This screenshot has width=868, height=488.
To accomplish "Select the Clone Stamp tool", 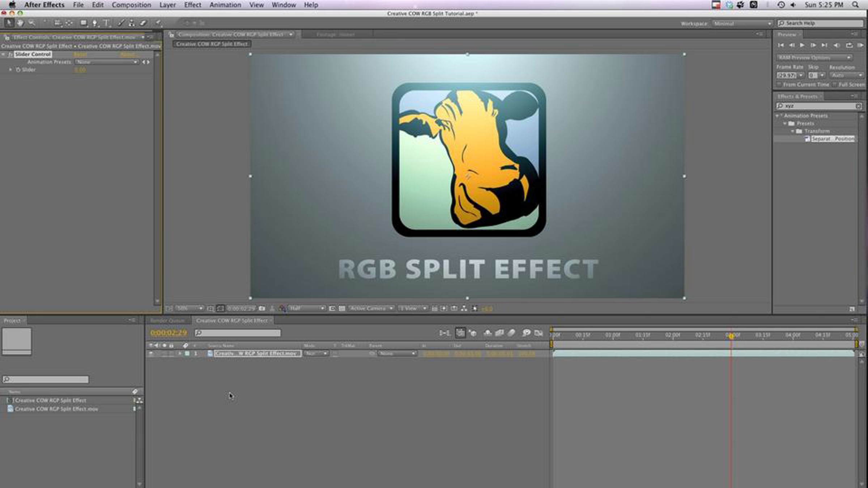I will (132, 23).
